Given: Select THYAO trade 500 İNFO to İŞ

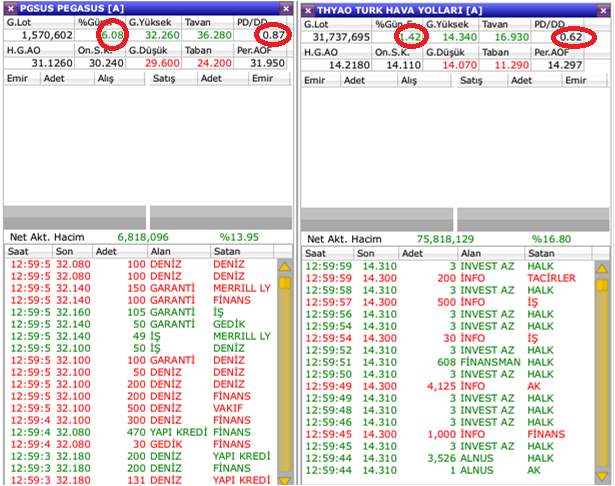Looking at the screenshot, I should pyautogui.click(x=448, y=302).
